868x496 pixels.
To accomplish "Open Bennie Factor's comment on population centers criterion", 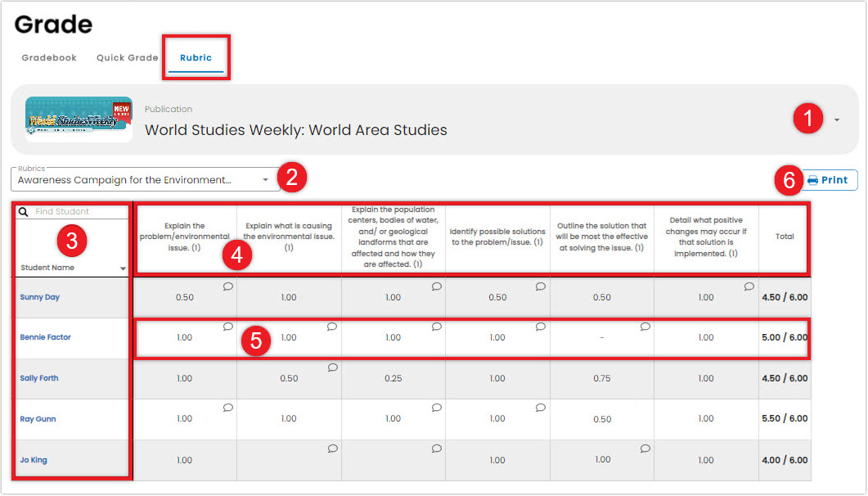I will (x=437, y=327).
